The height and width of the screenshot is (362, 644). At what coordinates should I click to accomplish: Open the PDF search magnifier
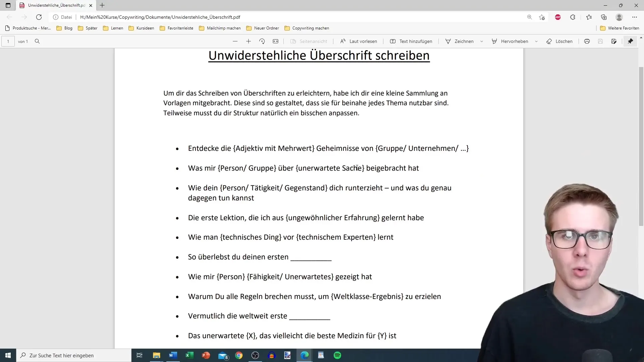click(x=37, y=41)
